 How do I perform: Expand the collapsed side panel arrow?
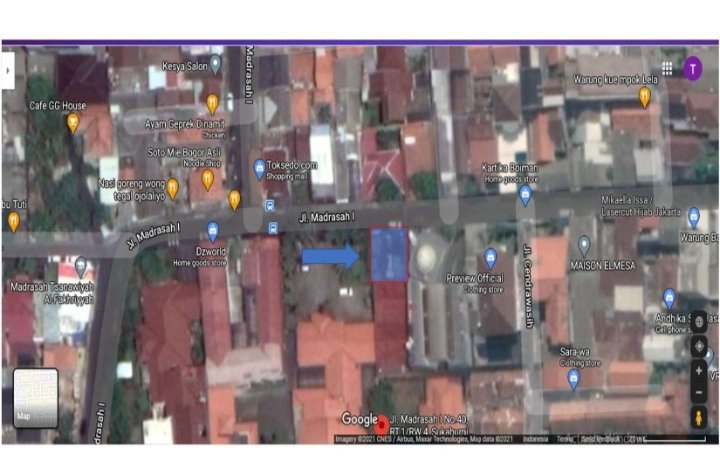click(x=8, y=70)
